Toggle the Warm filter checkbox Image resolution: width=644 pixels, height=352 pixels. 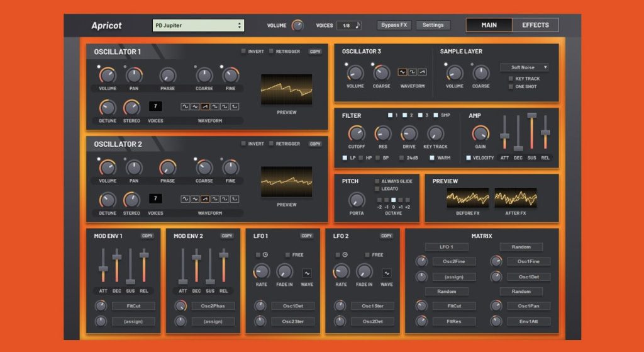[x=432, y=157]
